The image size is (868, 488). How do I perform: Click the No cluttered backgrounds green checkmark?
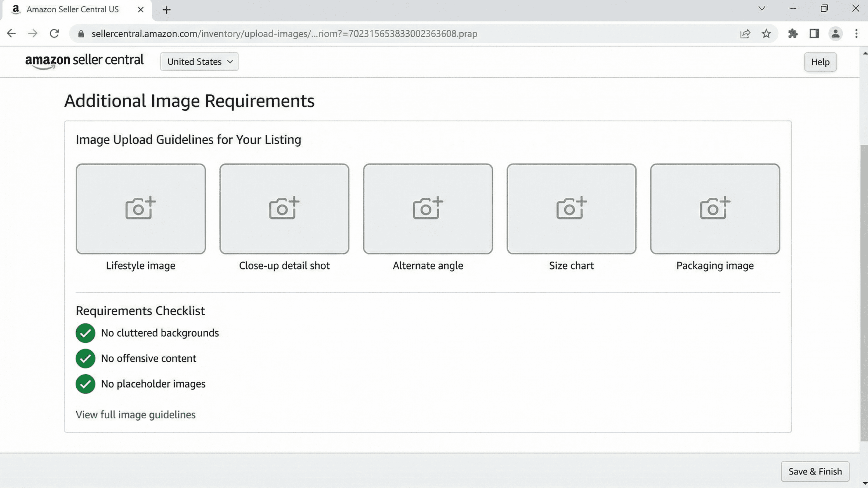pos(85,333)
